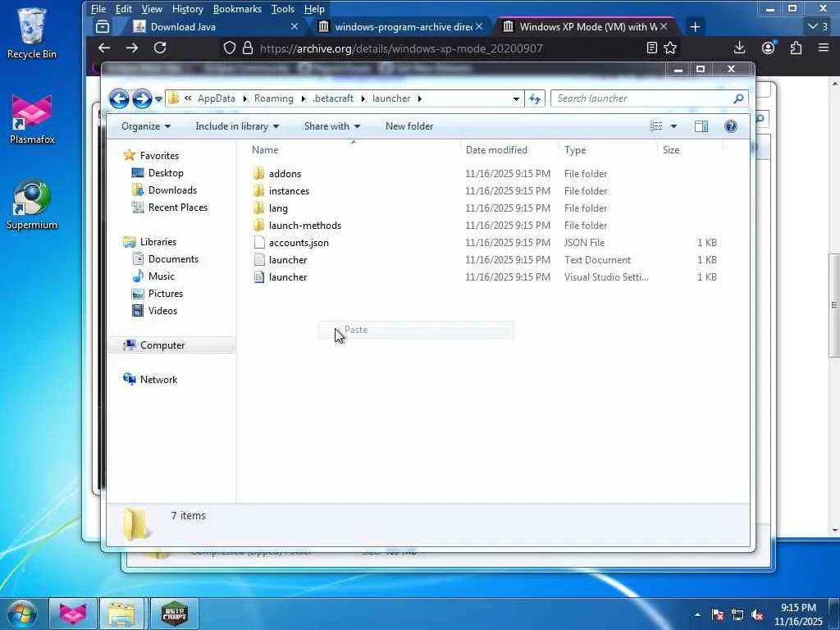Select the launch-methods folder
The width and height of the screenshot is (840, 630).
click(305, 226)
